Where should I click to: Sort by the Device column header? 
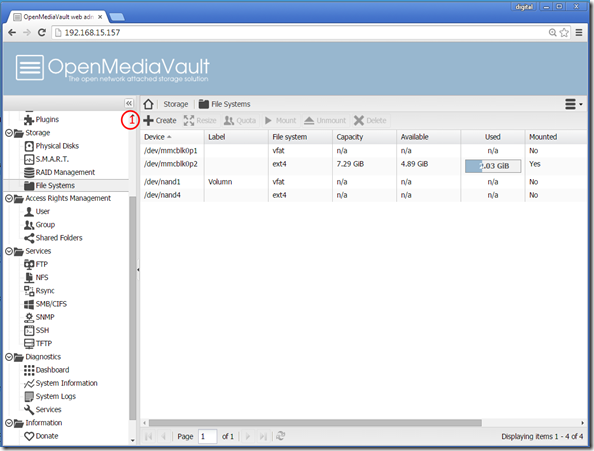click(x=172, y=137)
